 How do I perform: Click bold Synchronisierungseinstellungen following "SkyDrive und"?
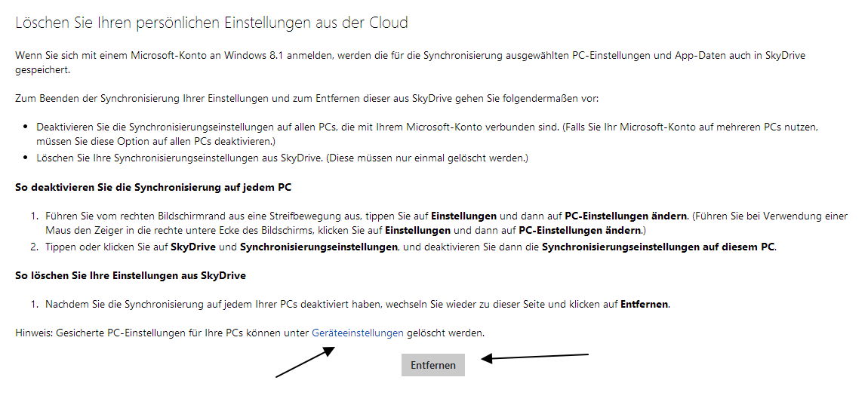319,247
